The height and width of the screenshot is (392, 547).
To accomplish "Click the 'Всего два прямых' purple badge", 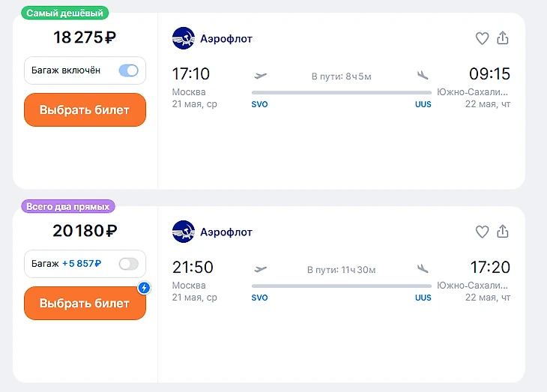I will click(69, 206).
